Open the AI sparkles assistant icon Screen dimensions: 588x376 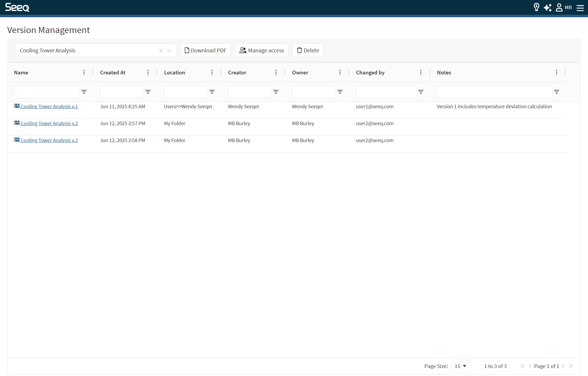pyautogui.click(x=547, y=8)
